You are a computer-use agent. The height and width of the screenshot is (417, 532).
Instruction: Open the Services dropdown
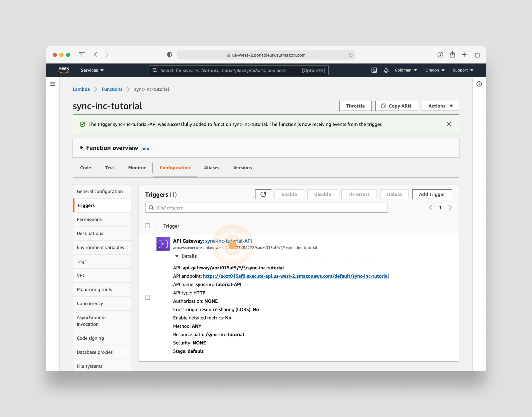coord(92,70)
